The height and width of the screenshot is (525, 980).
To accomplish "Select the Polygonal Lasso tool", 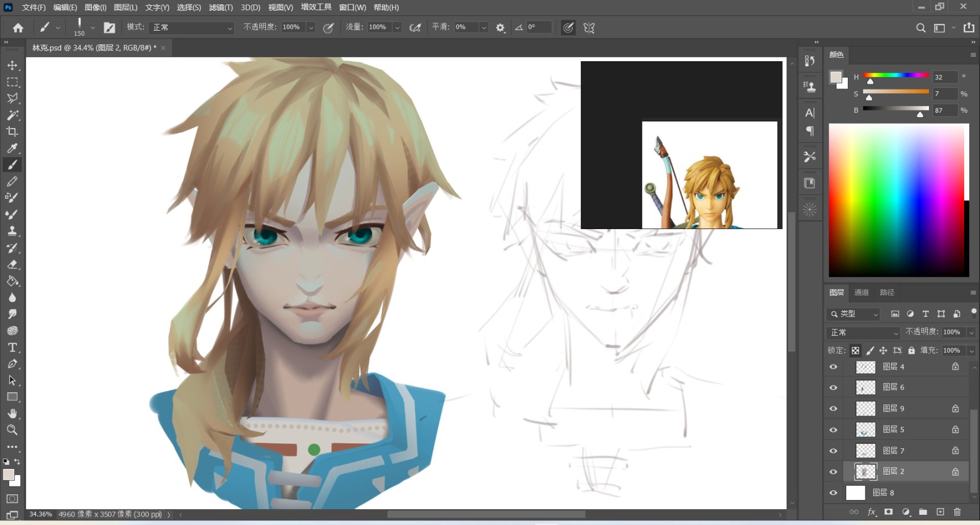I will click(x=12, y=99).
